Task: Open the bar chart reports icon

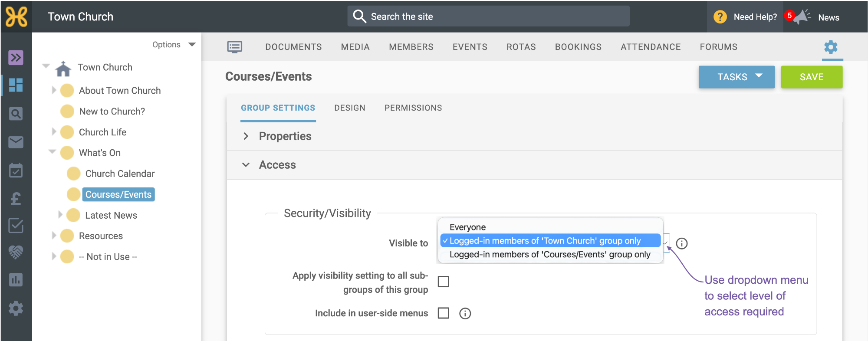Action: click(16, 280)
